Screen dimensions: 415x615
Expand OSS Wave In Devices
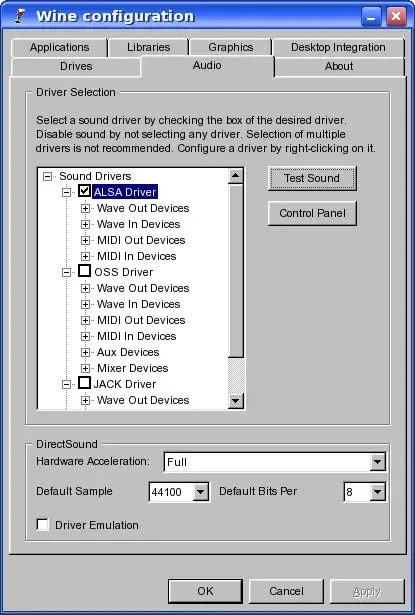85,304
